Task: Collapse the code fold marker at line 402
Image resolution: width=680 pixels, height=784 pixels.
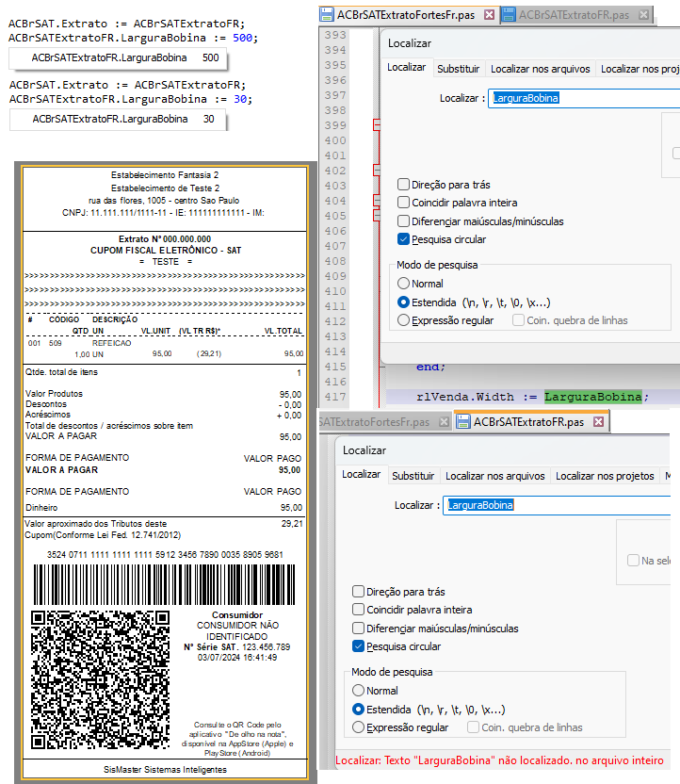Action: point(378,170)
